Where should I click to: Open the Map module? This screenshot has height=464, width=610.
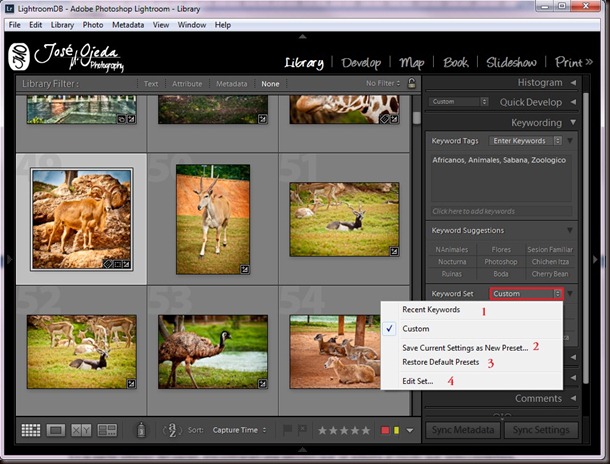click(412, 63)
